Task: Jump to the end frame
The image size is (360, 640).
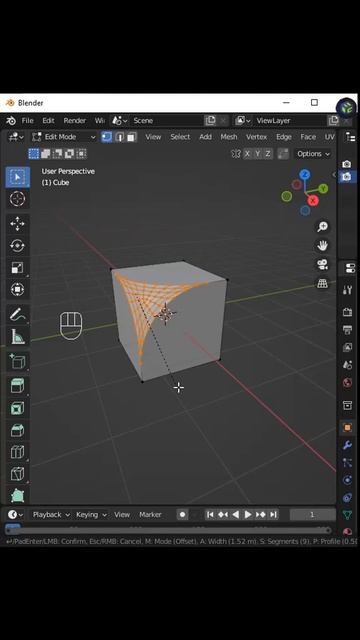Action: click(x=273, y=515)
